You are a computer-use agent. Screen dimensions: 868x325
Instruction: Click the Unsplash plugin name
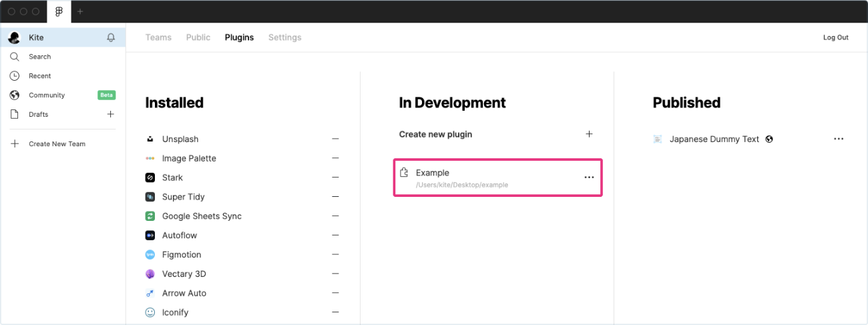[180, 139]
